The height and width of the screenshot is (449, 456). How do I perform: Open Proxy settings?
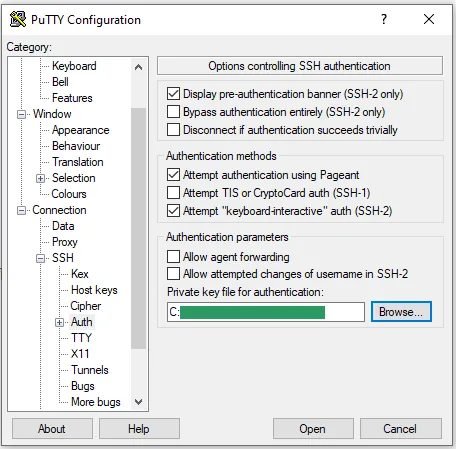pos(65,242)
